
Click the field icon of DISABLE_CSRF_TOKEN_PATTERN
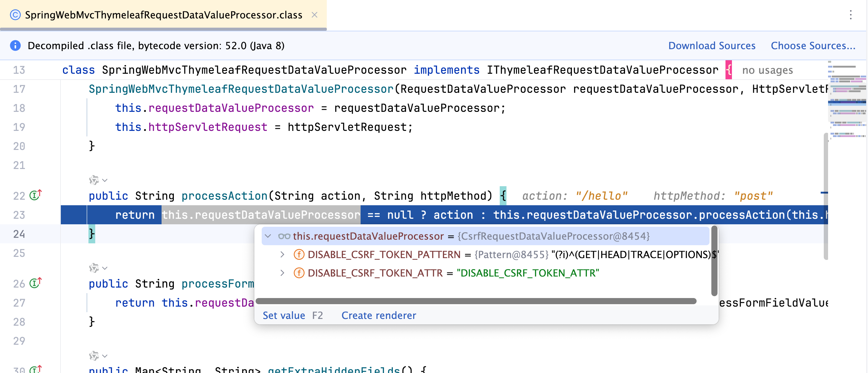[299, 254]
